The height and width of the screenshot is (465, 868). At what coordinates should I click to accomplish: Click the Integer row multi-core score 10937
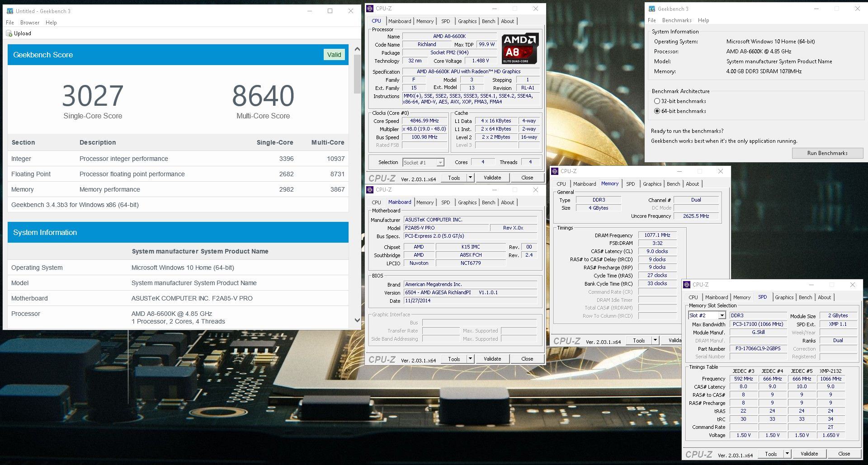tap(335, 159)
